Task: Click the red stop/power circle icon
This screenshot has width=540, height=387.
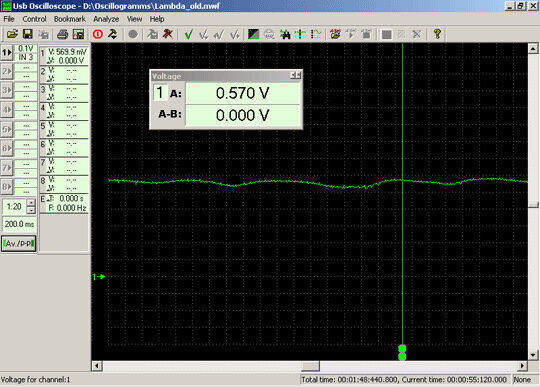Action: point(98,34)
